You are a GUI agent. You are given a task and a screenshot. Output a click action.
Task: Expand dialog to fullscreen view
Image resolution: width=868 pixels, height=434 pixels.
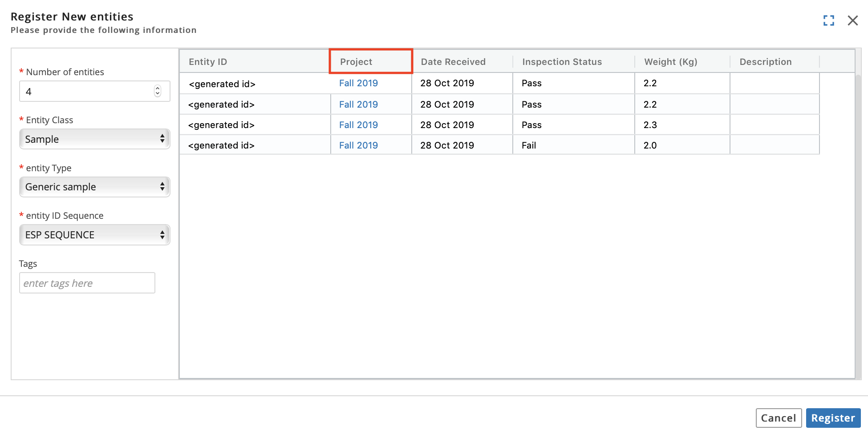tap(828, 20)
